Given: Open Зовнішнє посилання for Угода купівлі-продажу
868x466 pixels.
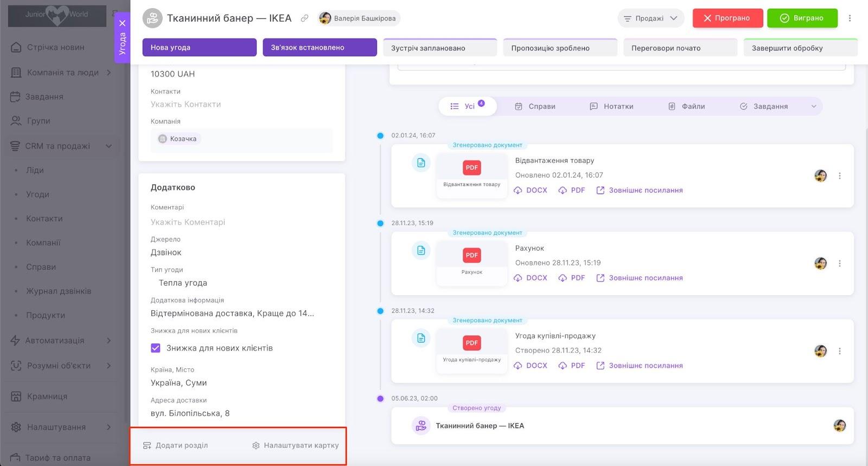Looking at the screenshot, I should pos(640,366).
